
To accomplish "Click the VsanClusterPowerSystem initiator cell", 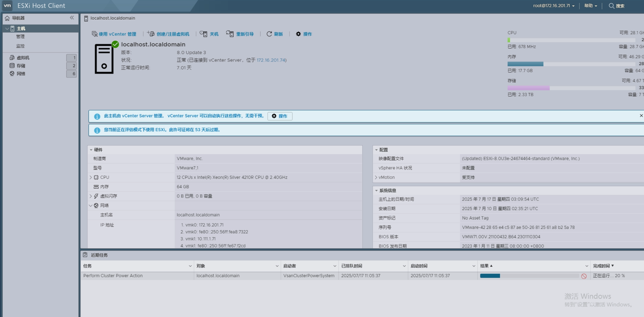I will point(309,276).
